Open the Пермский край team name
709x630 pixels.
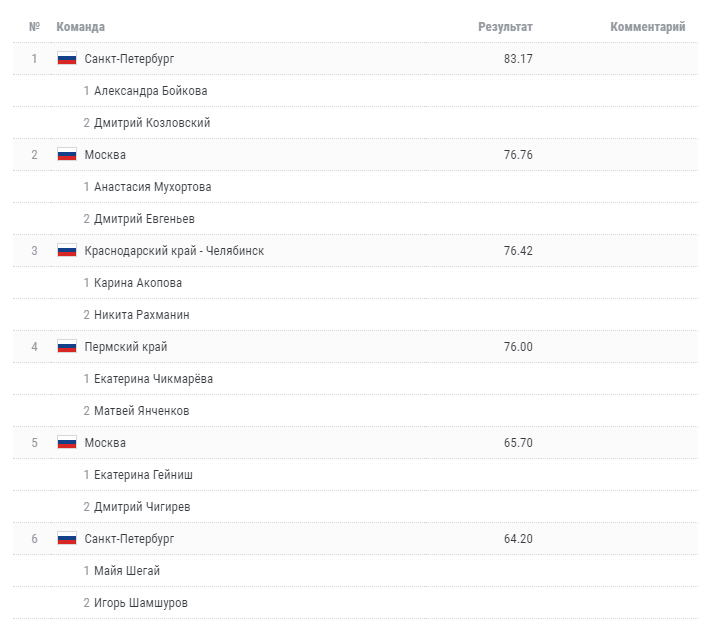coord(126,347)
